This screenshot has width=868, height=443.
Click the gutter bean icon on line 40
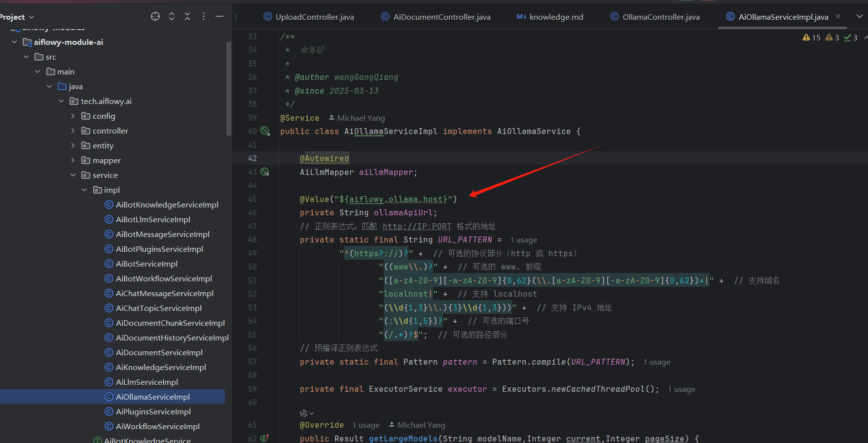coord(265,131)
